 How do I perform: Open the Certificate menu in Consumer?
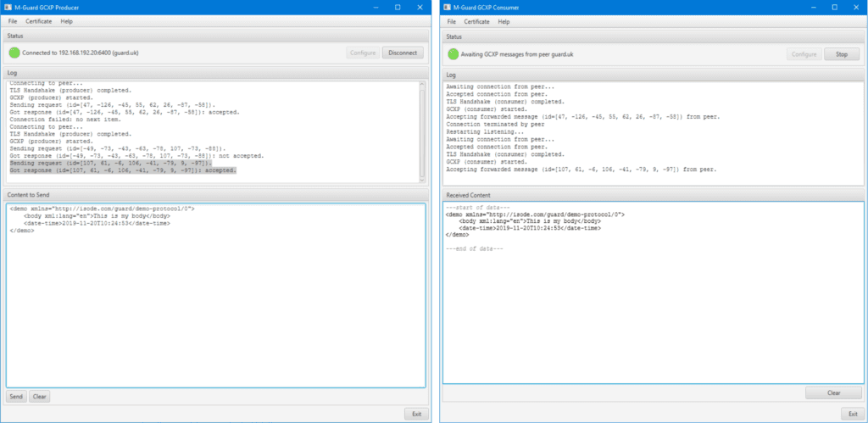coord(476,20)
